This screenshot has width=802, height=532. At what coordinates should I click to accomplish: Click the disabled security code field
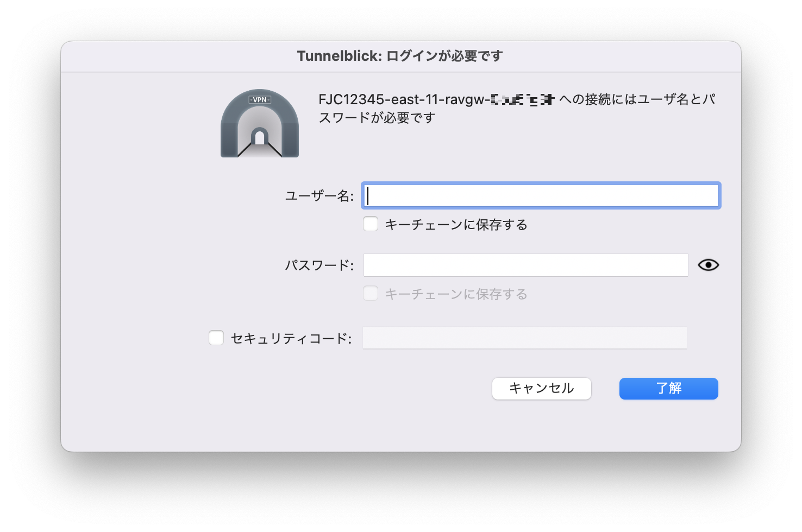click(524, 338)
